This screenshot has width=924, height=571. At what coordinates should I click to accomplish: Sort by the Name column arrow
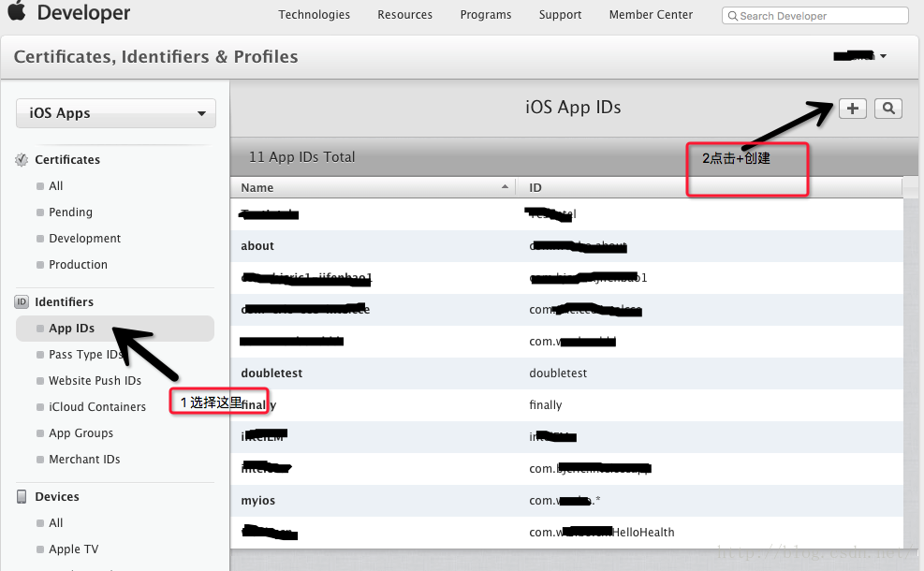(x=505, y=187)
